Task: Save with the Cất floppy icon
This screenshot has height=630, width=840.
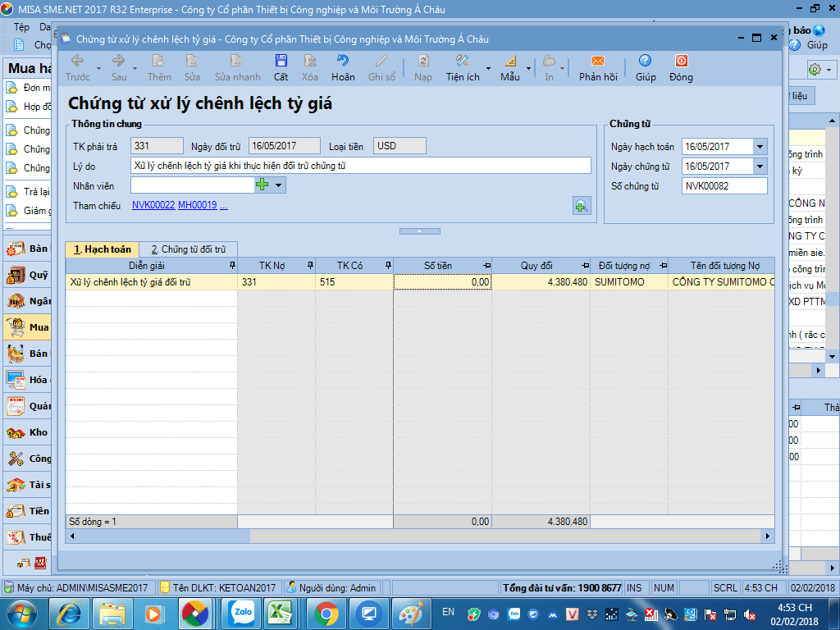Action: (281, 61)
